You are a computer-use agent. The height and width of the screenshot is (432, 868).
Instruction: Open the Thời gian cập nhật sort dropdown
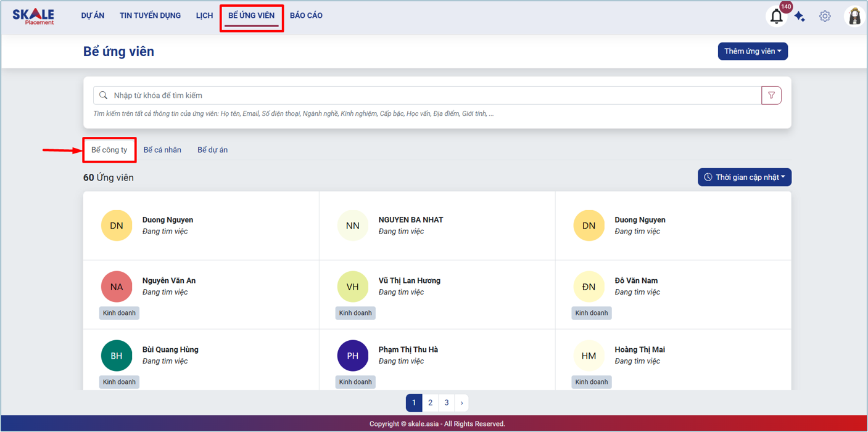tap(745, 177)
